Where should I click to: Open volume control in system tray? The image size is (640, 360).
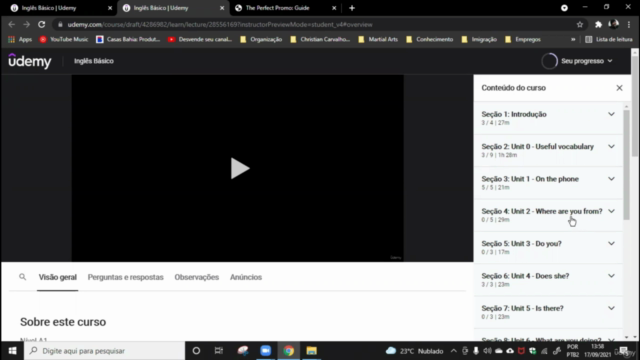pos(487,351)
